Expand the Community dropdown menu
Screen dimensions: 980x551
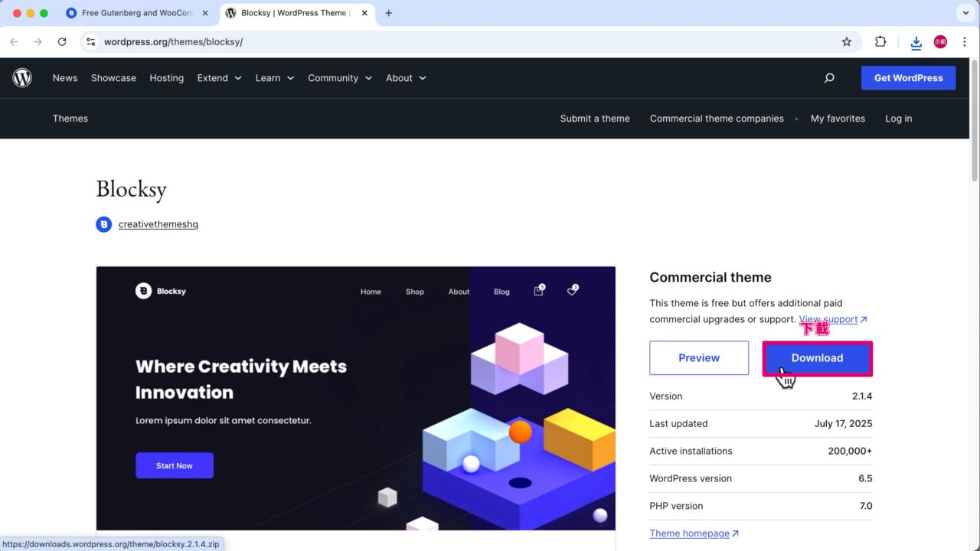point(339,78)
